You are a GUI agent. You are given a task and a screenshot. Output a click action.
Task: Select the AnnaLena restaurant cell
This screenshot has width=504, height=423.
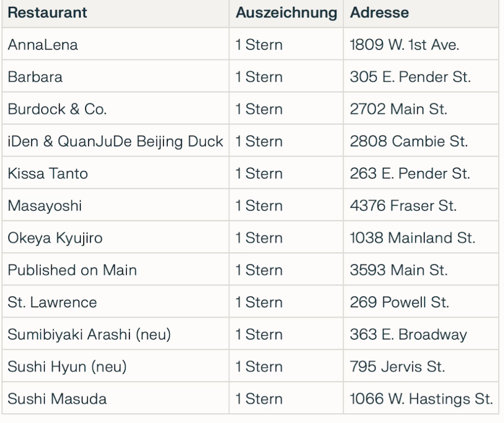tap(43, 45)
